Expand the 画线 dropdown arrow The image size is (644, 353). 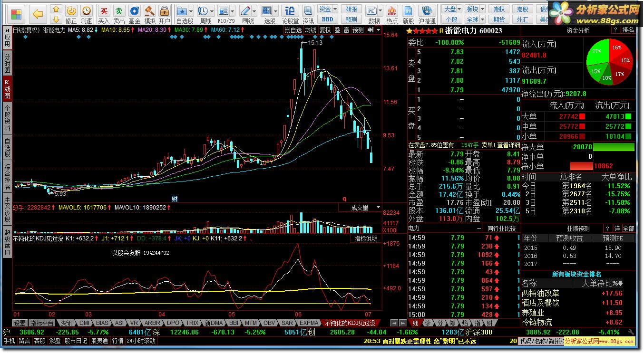coord(255,10)
